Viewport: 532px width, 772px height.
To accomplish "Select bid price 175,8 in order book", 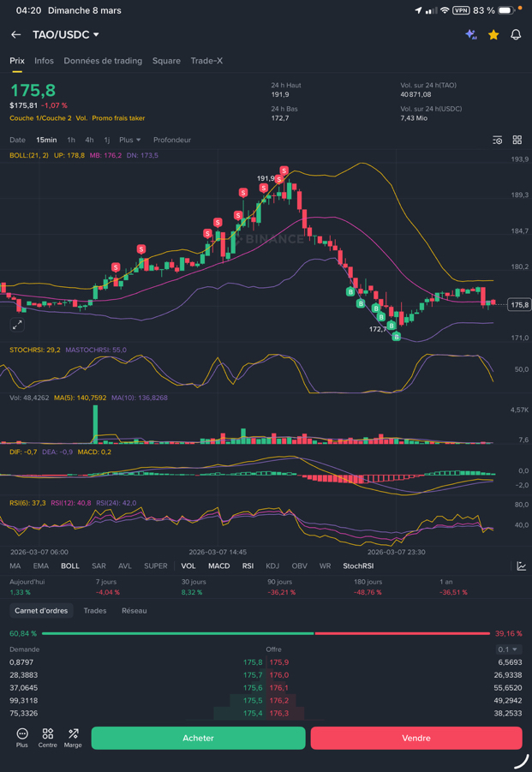I will (254, 662).
